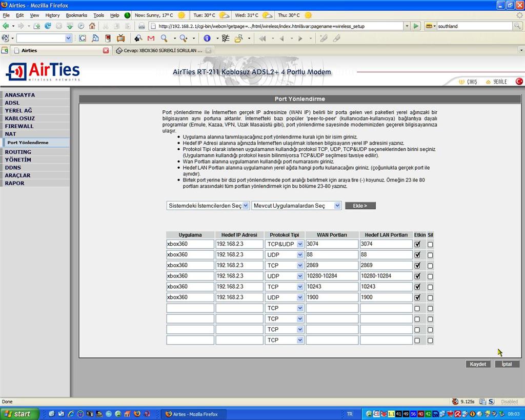Click Hedef IP field in 88 row

239,255
